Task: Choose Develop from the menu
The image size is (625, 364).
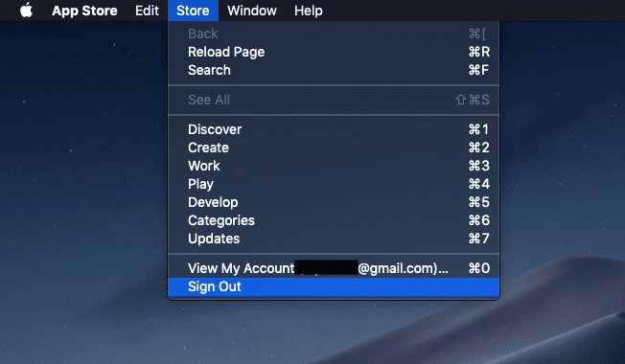Action: pyautogui.click(x=334, y=202)
